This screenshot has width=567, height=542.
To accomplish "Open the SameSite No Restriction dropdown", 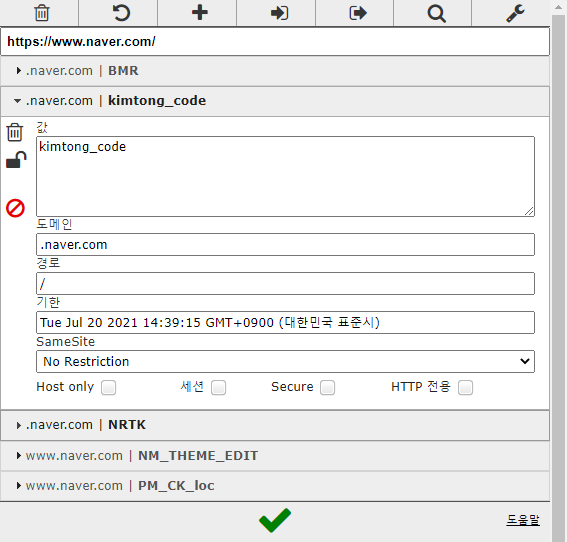I will tap(285, 361).
